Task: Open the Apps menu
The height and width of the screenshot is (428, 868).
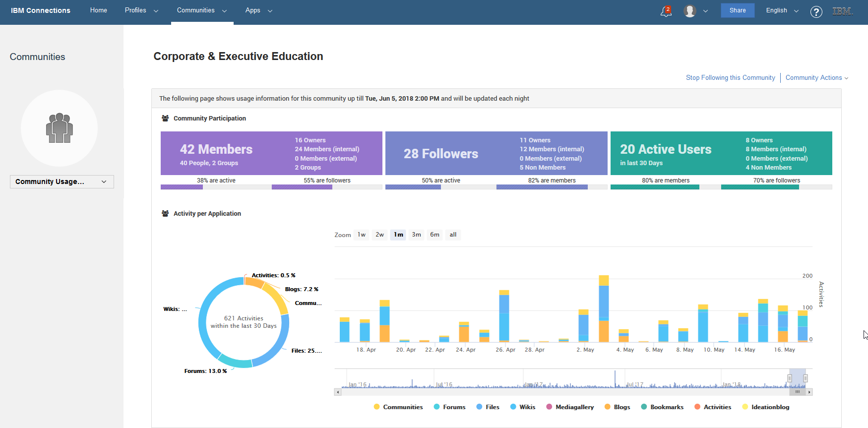Action: tap(258, 10)
